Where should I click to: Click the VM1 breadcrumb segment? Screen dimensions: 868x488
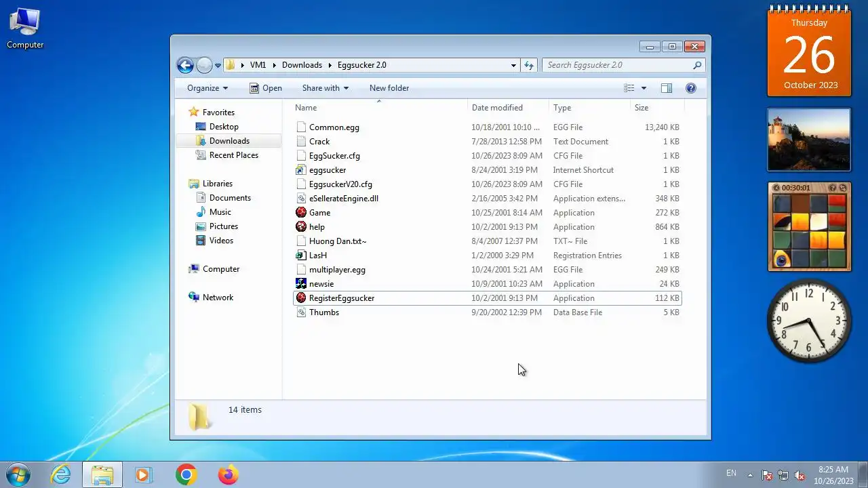[258, 65]
